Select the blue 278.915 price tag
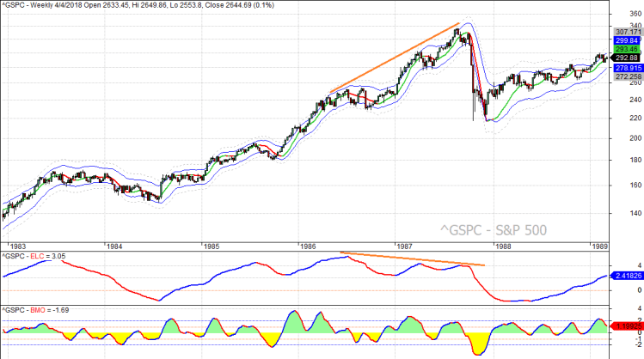The width and height of the screenshot is (644, 359). [x=628, y=68]
